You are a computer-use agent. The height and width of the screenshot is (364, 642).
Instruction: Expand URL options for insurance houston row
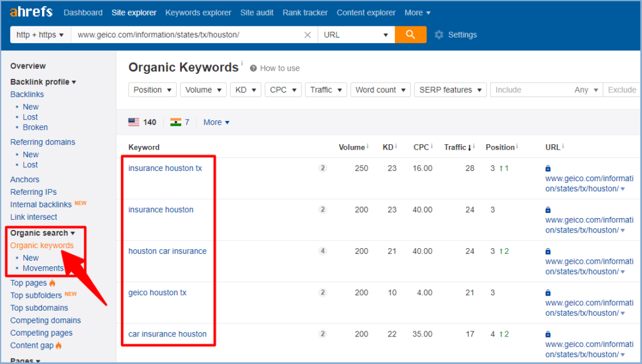pos(623,231)
